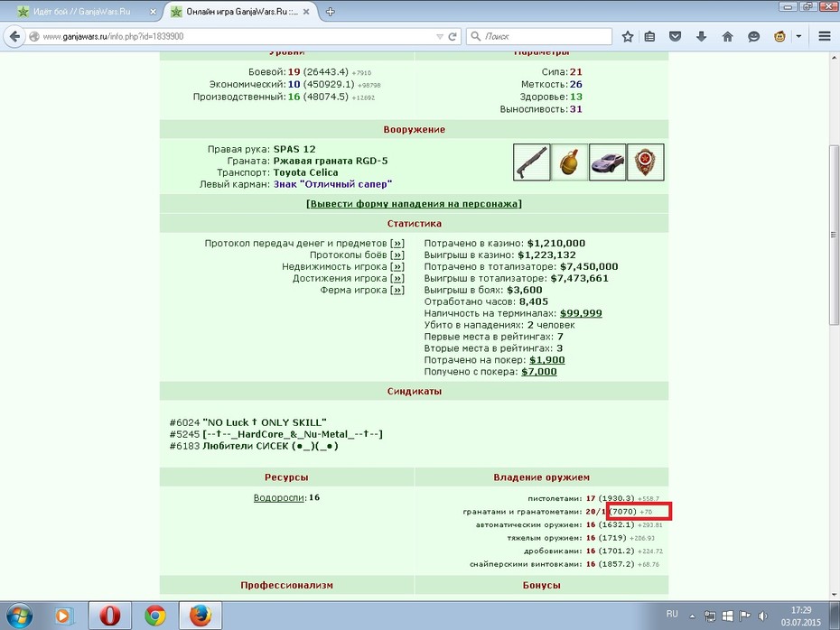Image resolution: width=840 pixels, height=630 pixels.
Task: Click the $1,900 poker spent link
Action: (x=547, y=360)
